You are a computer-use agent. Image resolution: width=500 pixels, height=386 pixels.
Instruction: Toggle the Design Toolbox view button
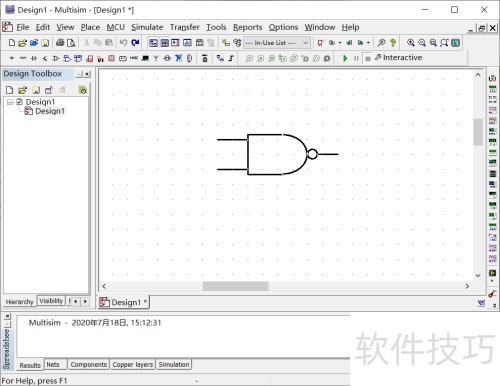153,43
